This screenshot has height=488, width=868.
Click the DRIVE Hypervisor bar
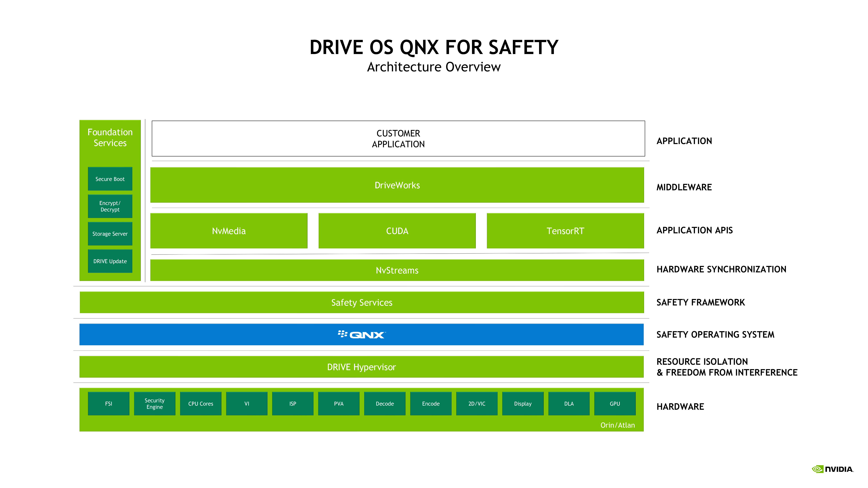[x=361, y=367]
